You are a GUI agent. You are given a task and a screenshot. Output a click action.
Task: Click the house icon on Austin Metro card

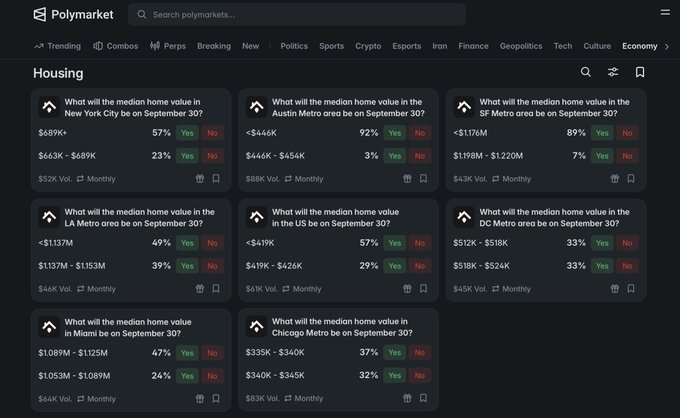click(256, 107)
